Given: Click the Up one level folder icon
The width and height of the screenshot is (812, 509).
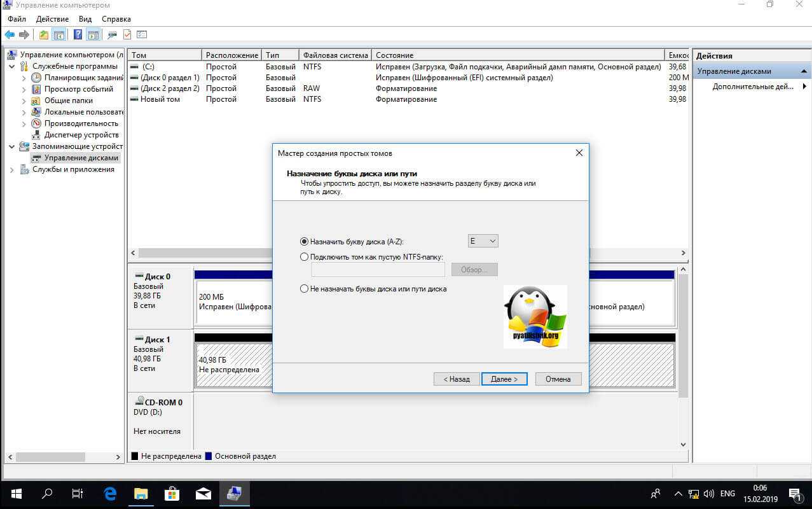Looking at the screenshot, I should pos(43,34).
